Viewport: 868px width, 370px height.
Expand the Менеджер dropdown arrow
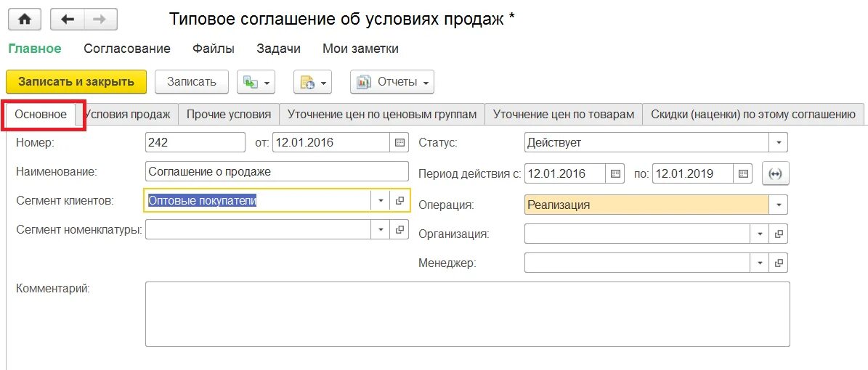click(760, 263)
